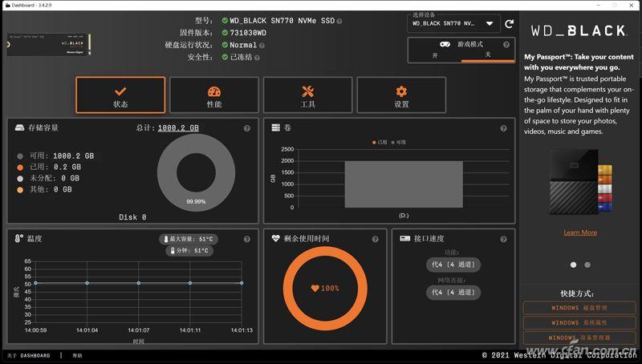Click the Disk 0 label

point(132,217)
